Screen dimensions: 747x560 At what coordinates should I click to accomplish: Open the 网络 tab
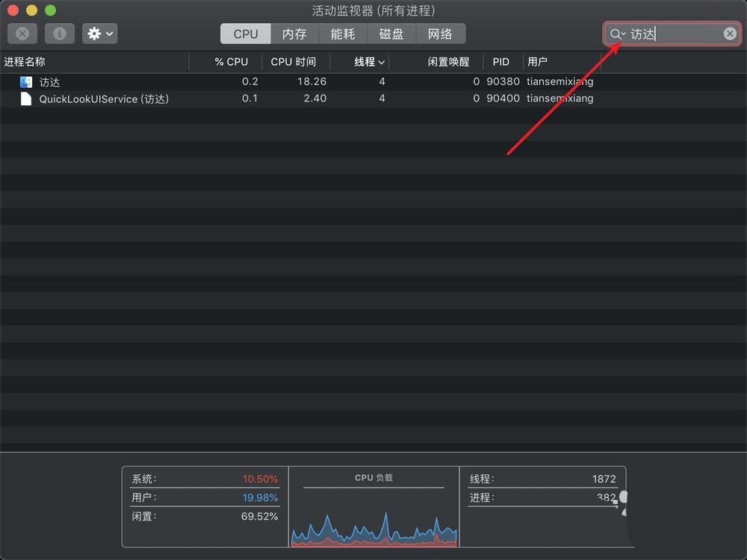(x=441, y=33)
